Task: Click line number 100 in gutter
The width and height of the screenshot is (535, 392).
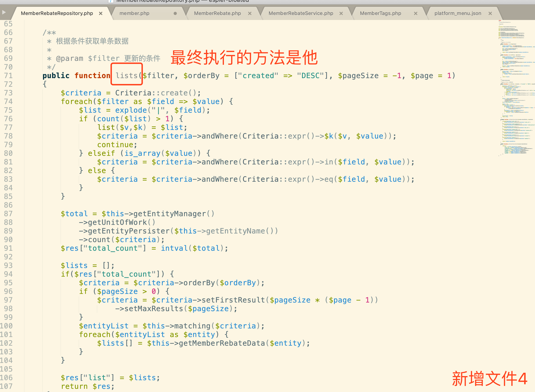Action: click(7, 326)
